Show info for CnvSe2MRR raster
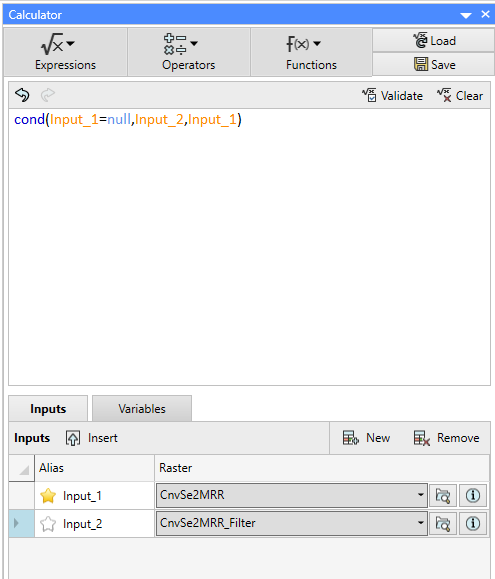Screen dimensions: 495x579 point(473,495)
